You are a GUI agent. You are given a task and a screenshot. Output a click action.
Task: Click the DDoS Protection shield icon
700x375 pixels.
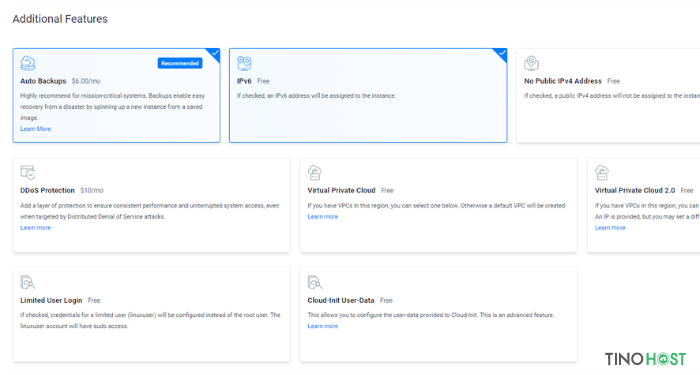pyautogui.click(x=28, y=172)
